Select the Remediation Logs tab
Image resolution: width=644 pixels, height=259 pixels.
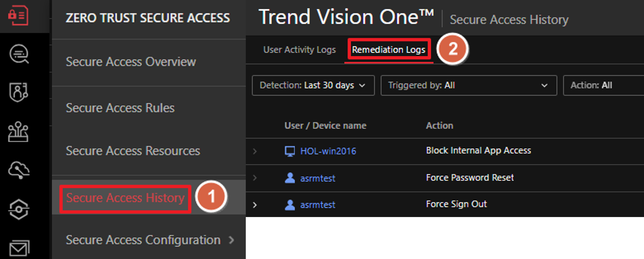coord(389,50)
